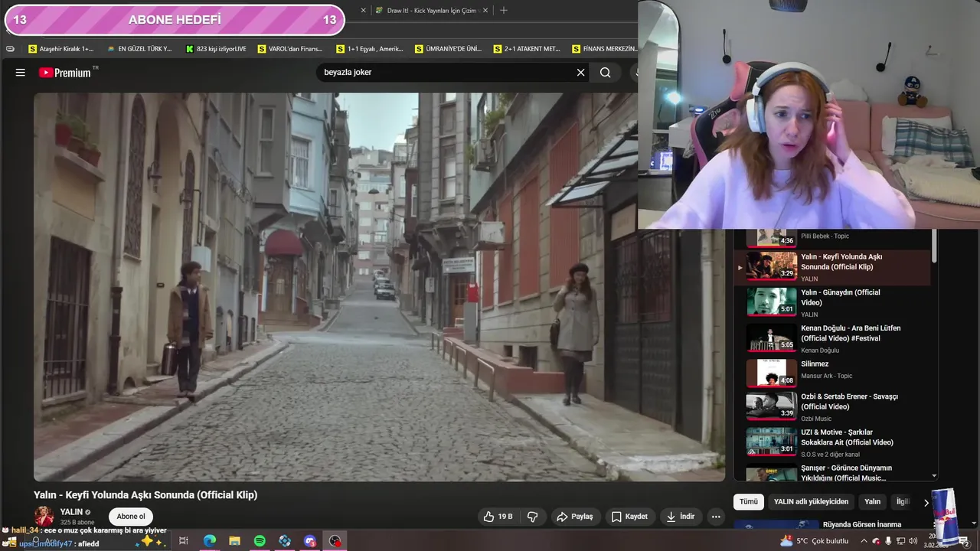This screenshot has height=551, width=980.
Task: Open File Explorer from the taskbar
Action: [x=234, y=541]
